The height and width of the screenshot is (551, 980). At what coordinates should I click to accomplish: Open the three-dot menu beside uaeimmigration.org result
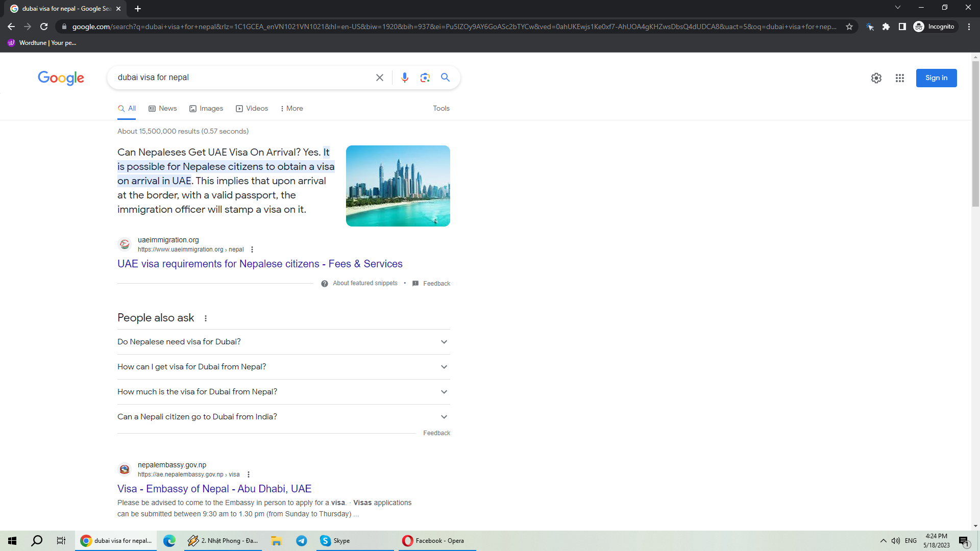point(252,249)
